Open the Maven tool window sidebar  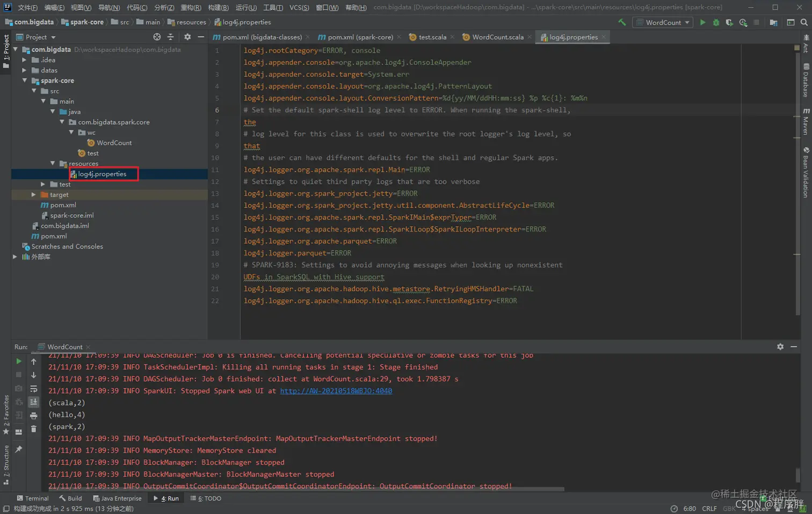tap(806, 121)
